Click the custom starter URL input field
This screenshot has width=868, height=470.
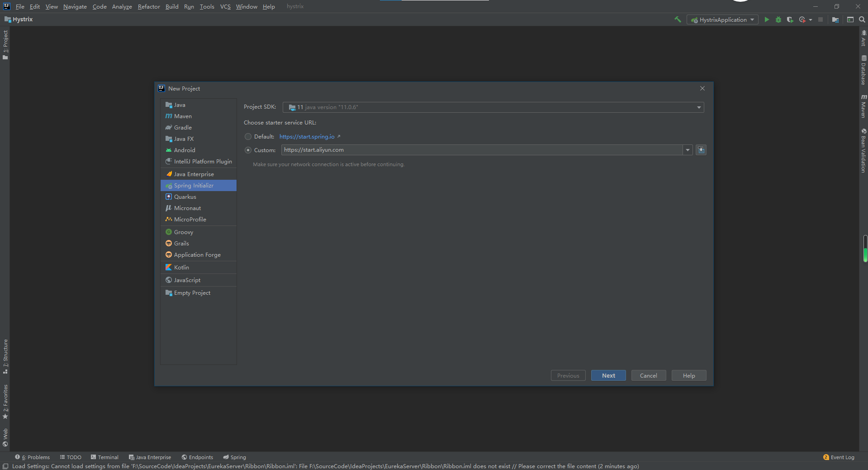point(482,150)
